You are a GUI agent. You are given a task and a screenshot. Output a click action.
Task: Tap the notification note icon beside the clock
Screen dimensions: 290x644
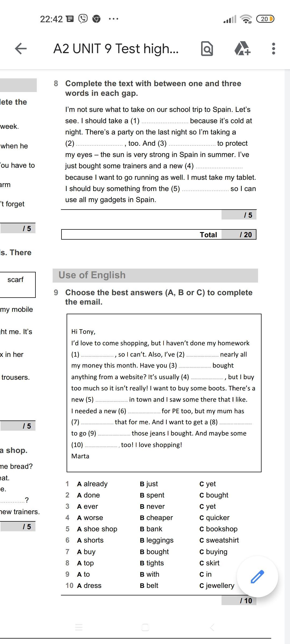(x=70, y=19)
